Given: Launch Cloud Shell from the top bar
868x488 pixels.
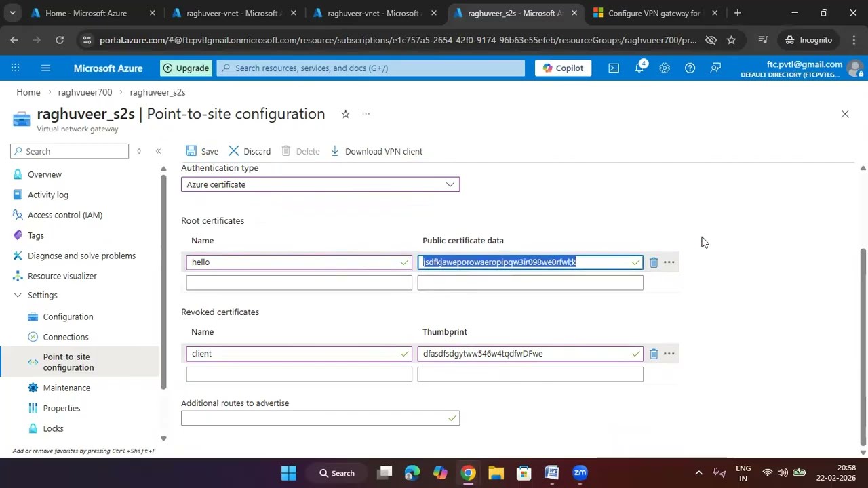Looking at the screenshot, I should pos(614,68).
